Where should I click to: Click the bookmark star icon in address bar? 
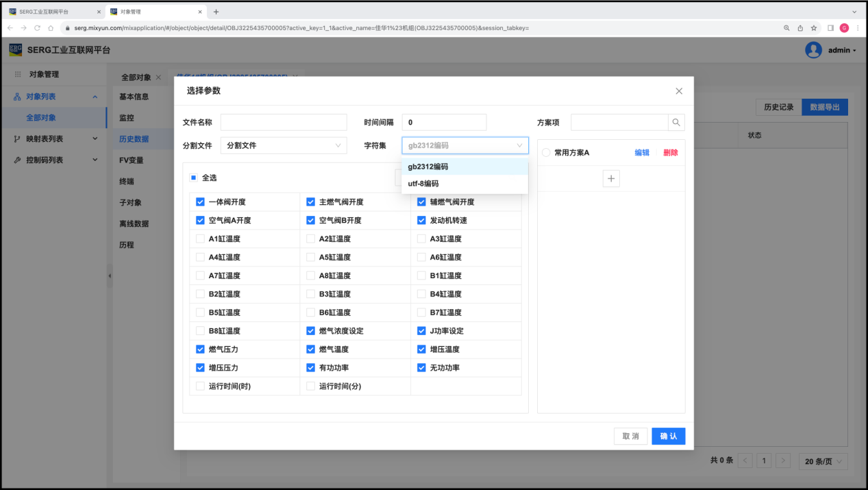pyautogui.click(x=814, y=28)
